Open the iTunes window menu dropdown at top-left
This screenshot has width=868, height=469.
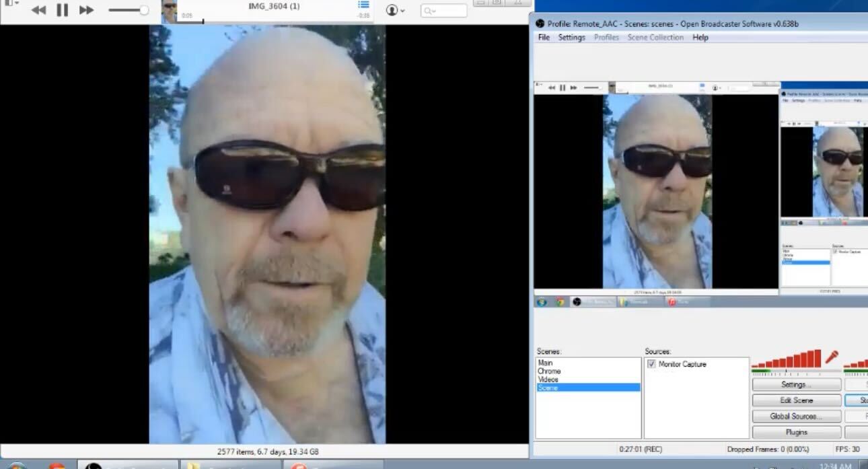tap(11, 3)
